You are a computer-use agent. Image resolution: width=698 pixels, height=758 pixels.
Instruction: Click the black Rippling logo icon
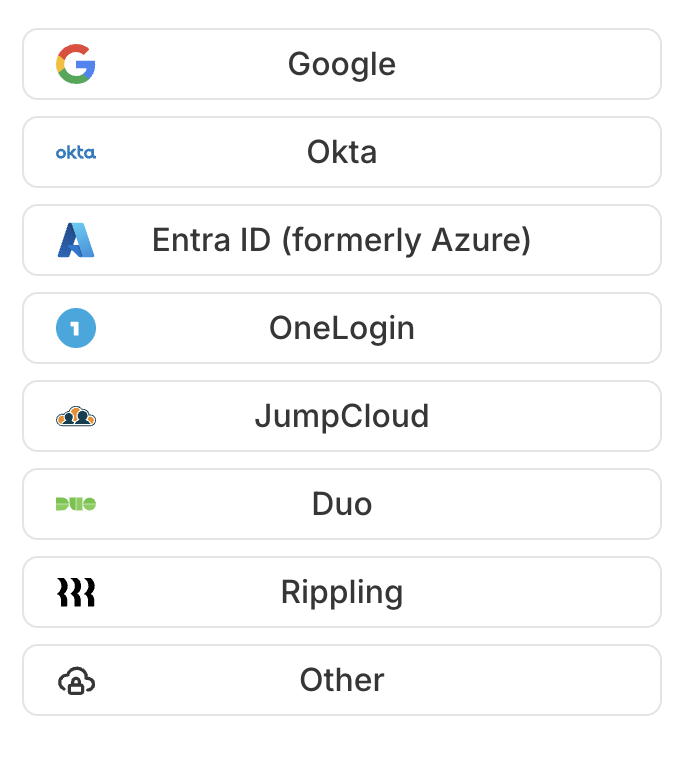(x=76, y=592)
